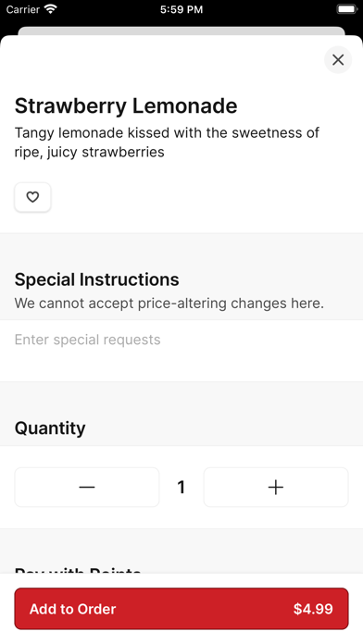This screenshot has width=363, height=644.
Task: Decrease quantity with the minus button
Action: pos(87,487)
